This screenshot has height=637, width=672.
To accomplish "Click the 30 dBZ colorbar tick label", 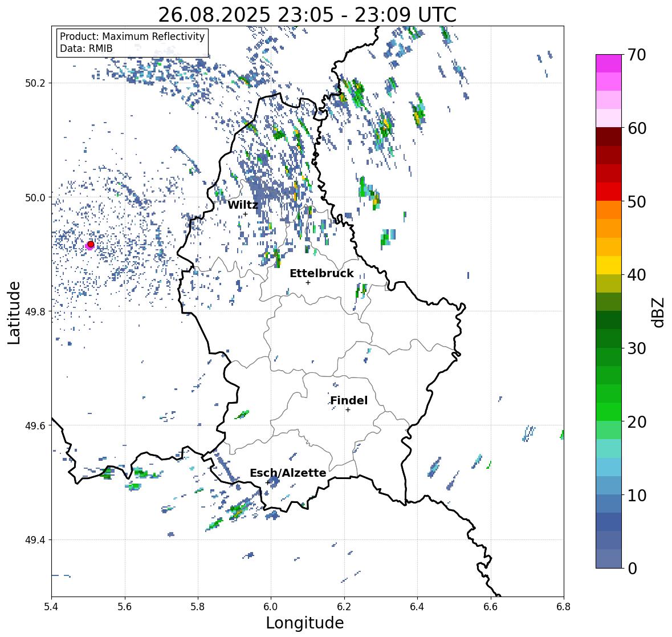I will coord(637,348).
